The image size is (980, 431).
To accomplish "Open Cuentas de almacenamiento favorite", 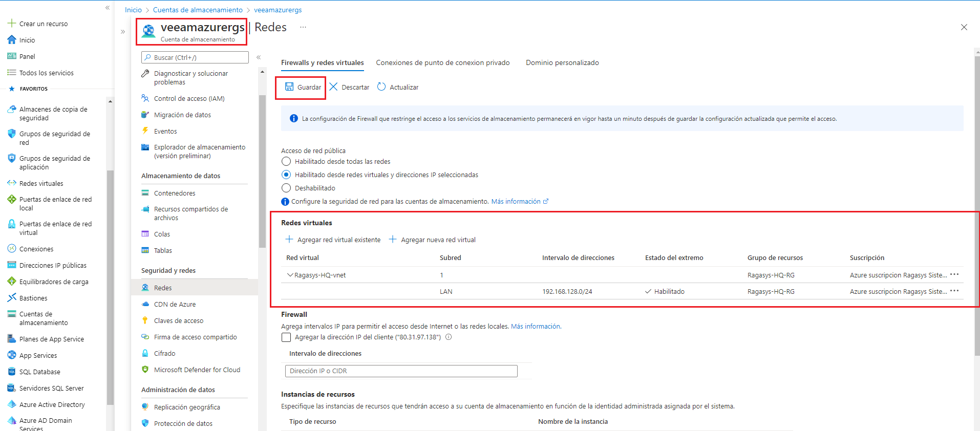I will coord(44,318).
